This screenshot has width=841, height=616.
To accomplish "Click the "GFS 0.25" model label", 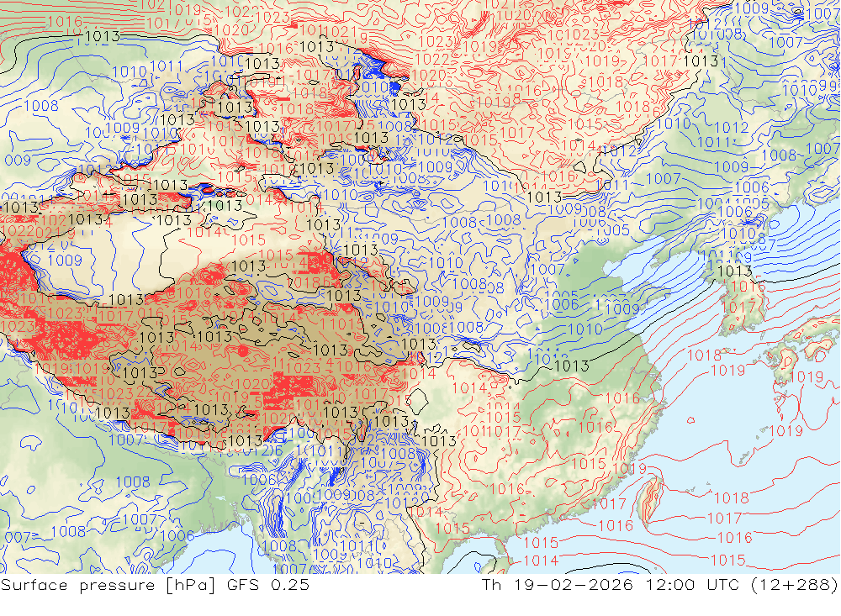I will (267, 585).
